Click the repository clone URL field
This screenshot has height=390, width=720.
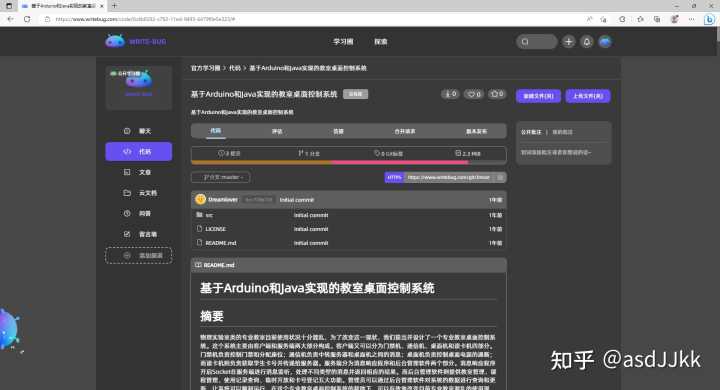tap(449, 177)
